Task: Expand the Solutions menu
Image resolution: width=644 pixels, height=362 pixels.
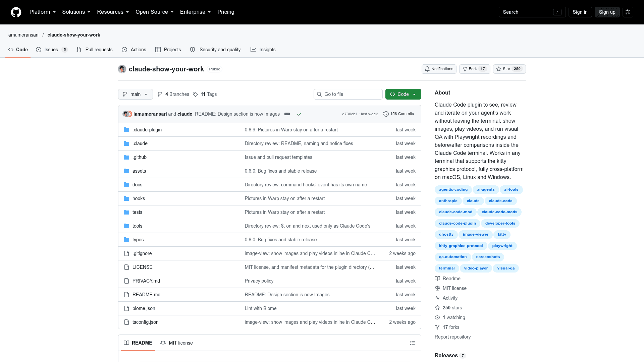Action: click(76, 12)
